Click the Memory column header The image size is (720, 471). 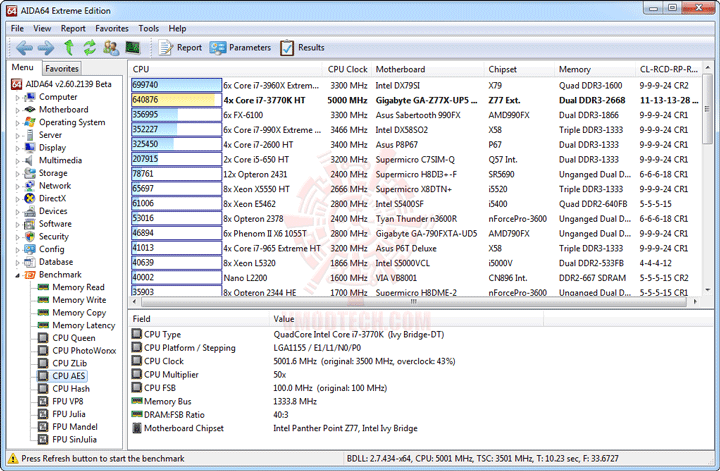(595, 69)
